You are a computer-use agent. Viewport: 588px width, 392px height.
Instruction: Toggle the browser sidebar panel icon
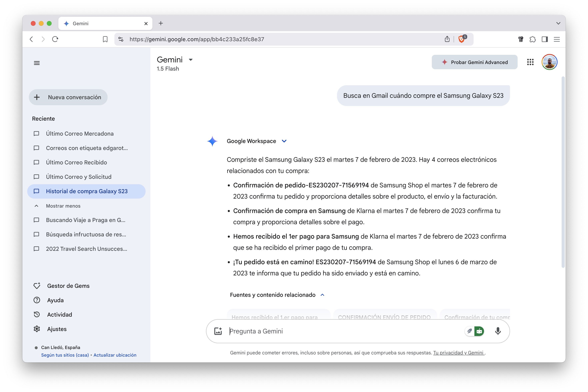point(545,39)
